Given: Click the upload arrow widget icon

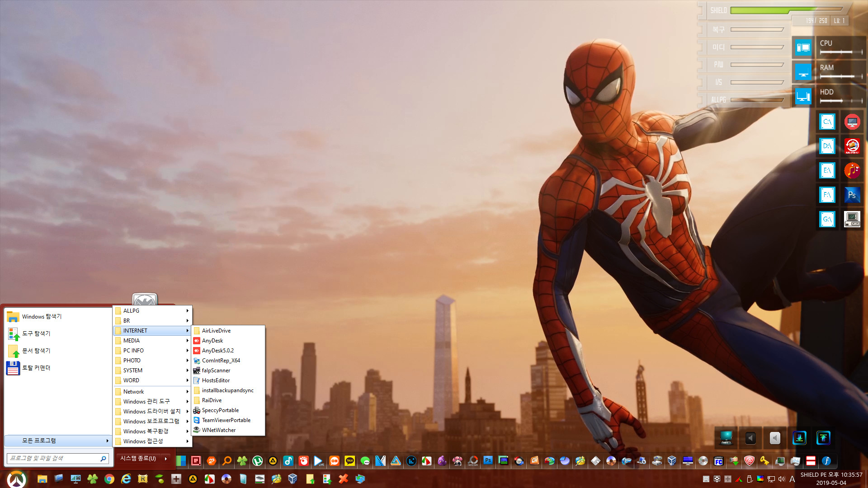Looking at the screenshot, I should point(824,438).
